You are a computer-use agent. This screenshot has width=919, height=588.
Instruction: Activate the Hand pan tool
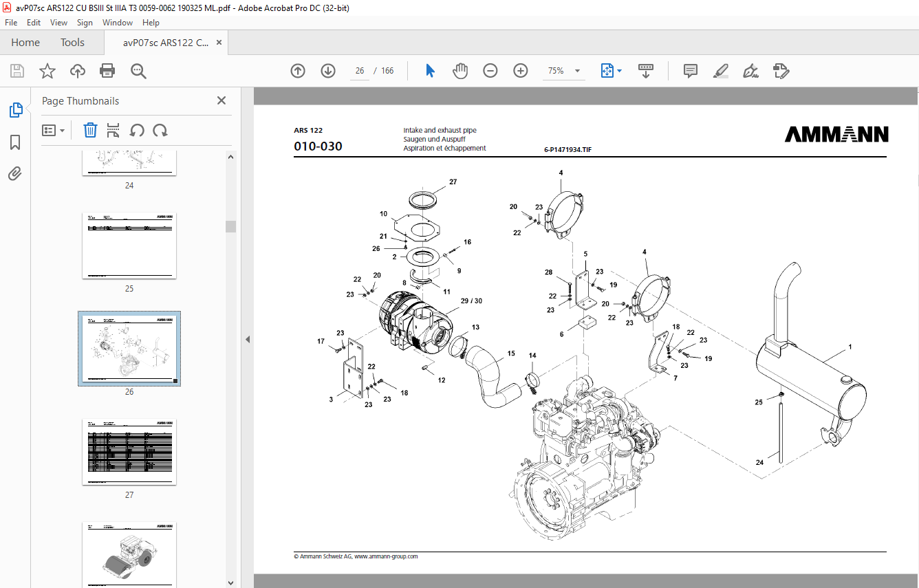[460, 71]
